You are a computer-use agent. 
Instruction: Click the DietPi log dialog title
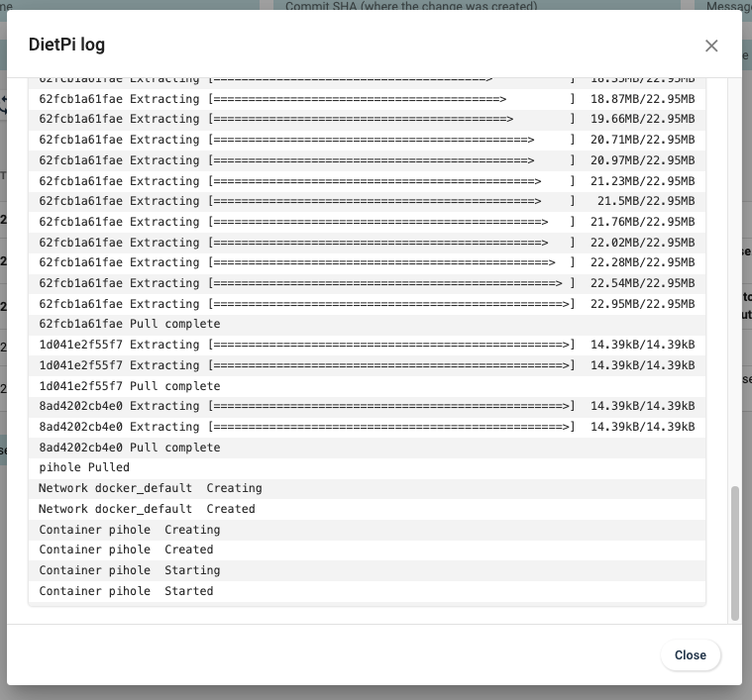(67, 45)
